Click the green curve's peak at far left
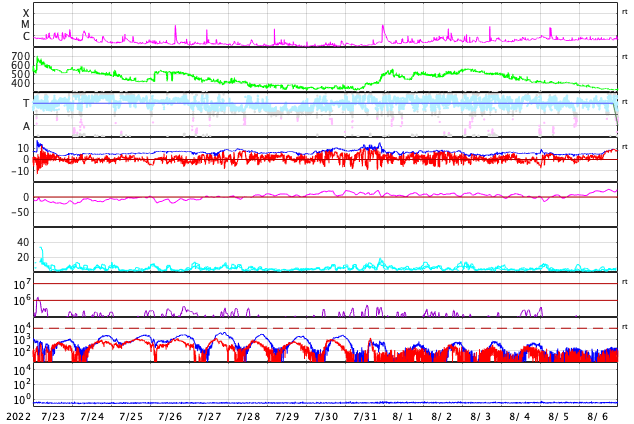The width and height of the screenshot is (634, 424). (37, 59)
